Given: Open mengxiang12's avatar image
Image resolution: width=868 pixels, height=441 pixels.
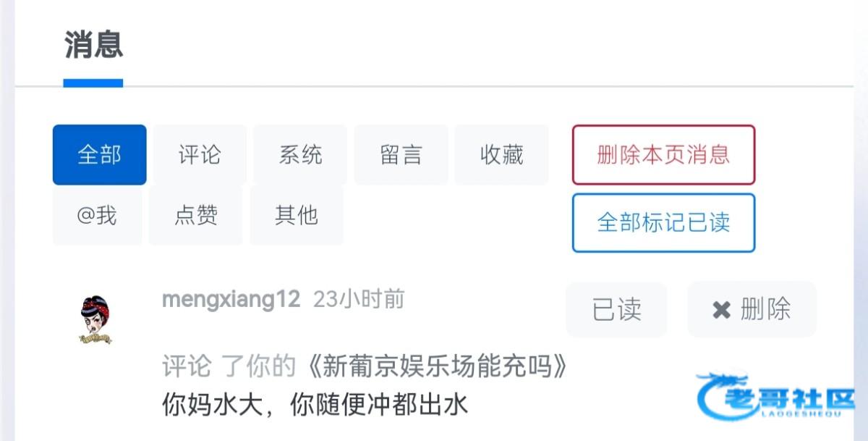Looking at the screenshot, I should click(x=95, y=319).
